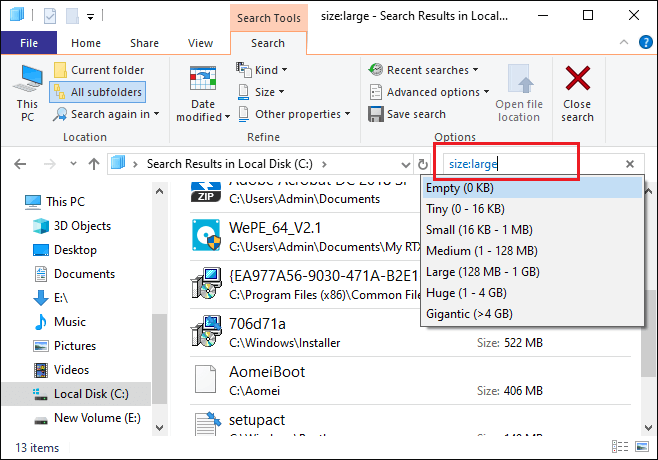Select the {EA977A56-9030-471A installer file

pyautogui.click(x=305, y=285)
